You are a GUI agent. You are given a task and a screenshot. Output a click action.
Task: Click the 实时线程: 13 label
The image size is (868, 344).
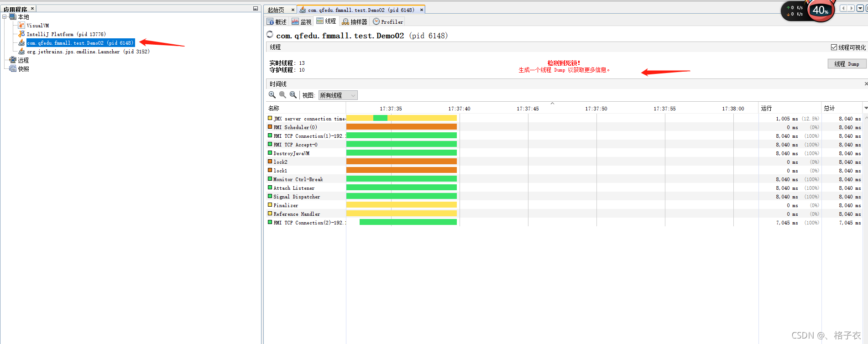coord(287,63)
